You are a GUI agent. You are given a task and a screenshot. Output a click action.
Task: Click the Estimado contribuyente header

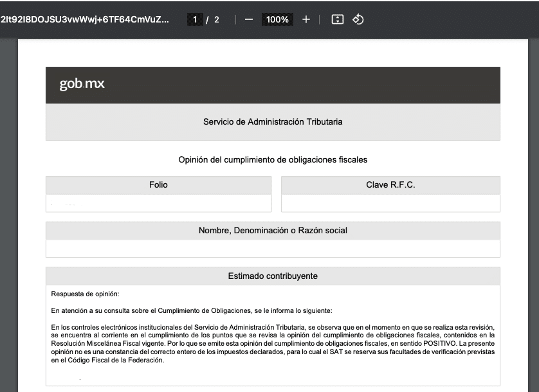(x=273, y=276)
